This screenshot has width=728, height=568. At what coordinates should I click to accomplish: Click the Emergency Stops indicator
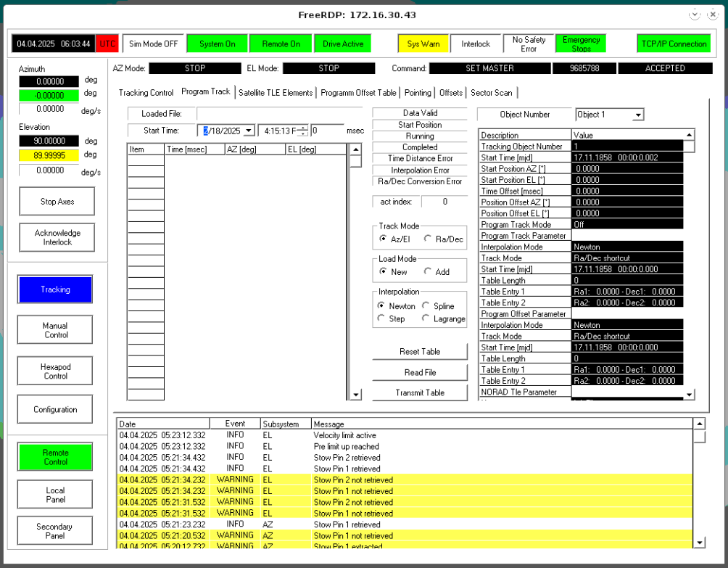(582, 44)
